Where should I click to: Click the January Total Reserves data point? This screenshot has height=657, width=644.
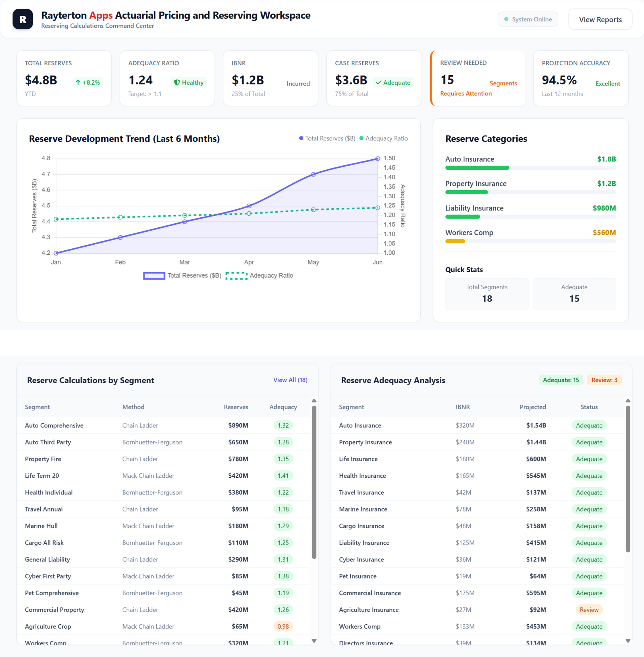[x=56, y=253]
